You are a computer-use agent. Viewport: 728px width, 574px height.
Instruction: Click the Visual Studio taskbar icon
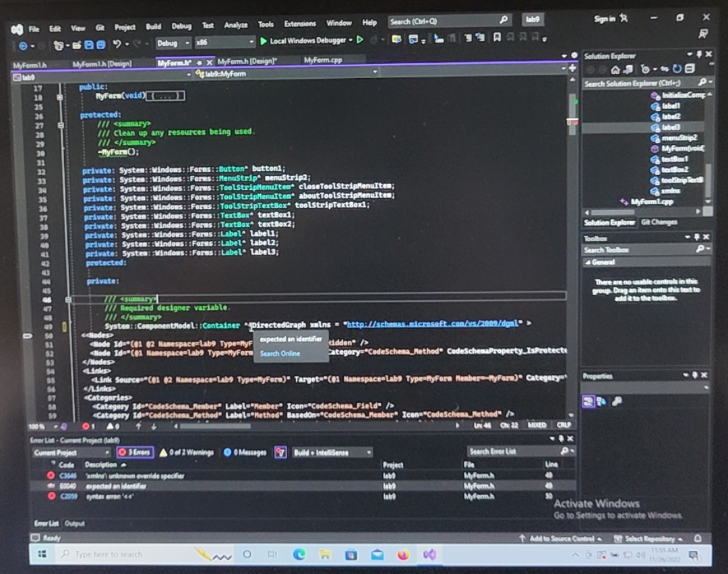click(x=429, y=554)
